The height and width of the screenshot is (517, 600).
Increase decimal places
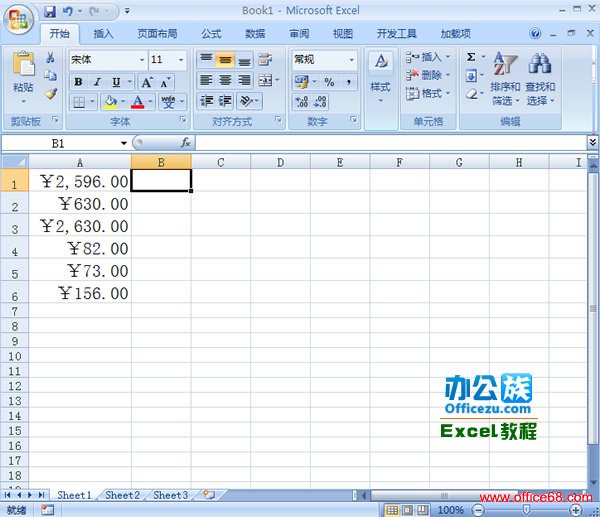click(x=302, y=102)
